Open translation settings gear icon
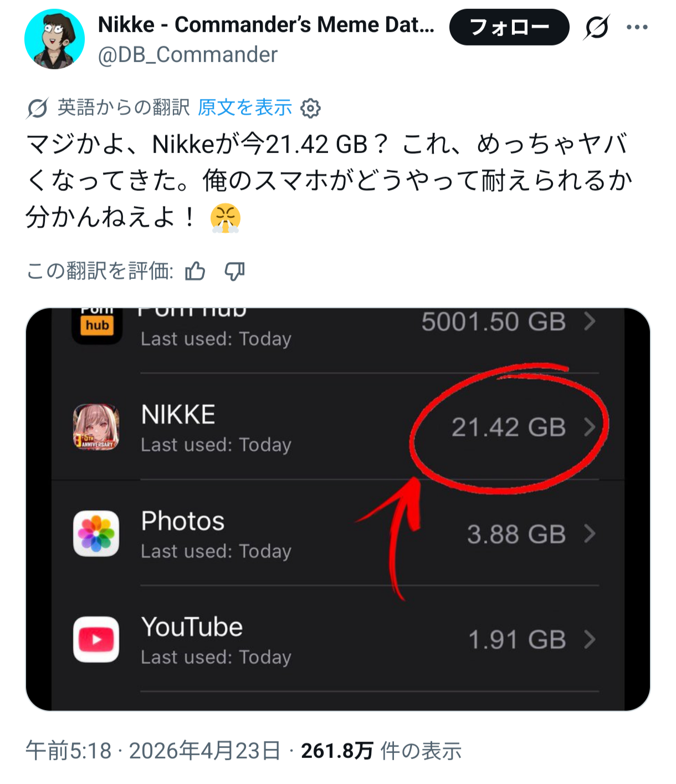This screenshot has width=676, height=784. tap(310, 108)
